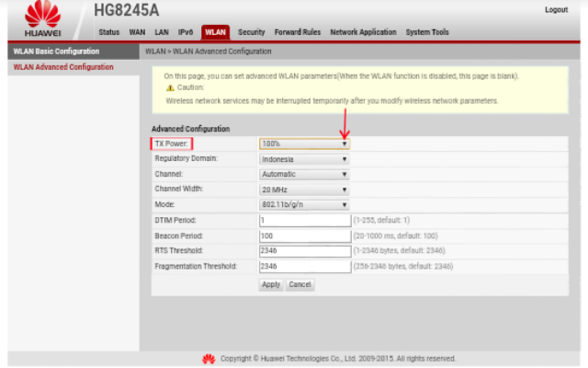Click the hint (1-2346 bytes, default: 2346)

click(399, 251)
